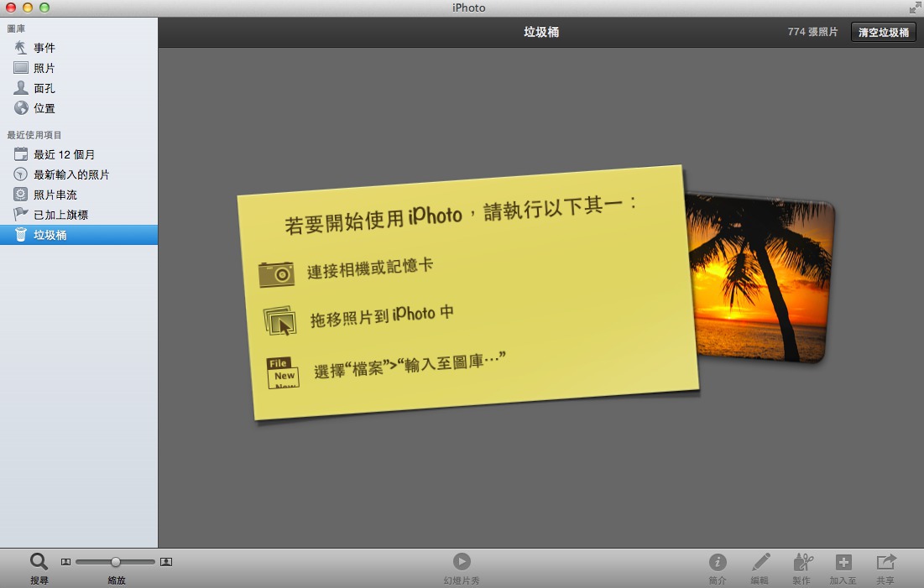Open the 製作 create menu
The width and height of the screenshot is (924, 588).
pyautogui.click(x=802, y=561)
